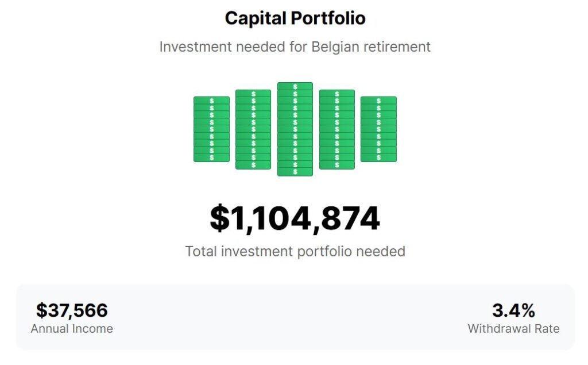
Task: Click the bottom bill of the second stack
Action: (253, 165)
